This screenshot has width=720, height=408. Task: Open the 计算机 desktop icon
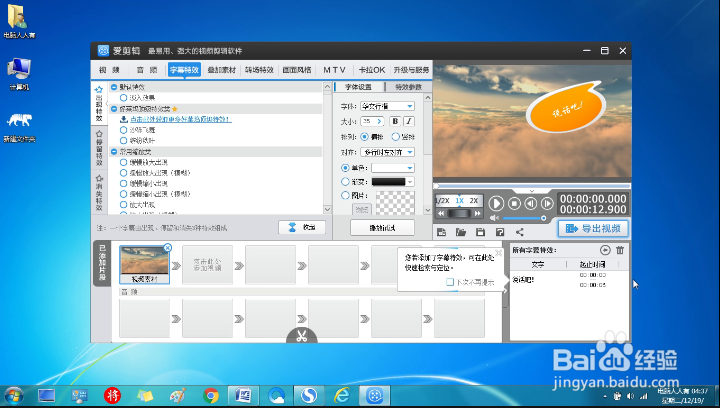19,74
